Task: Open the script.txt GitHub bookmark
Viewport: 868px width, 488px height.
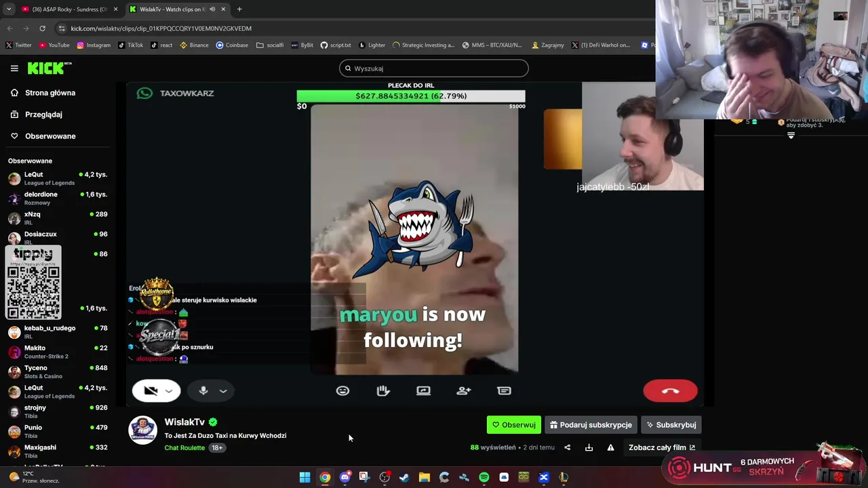Action: coord(336,45)
